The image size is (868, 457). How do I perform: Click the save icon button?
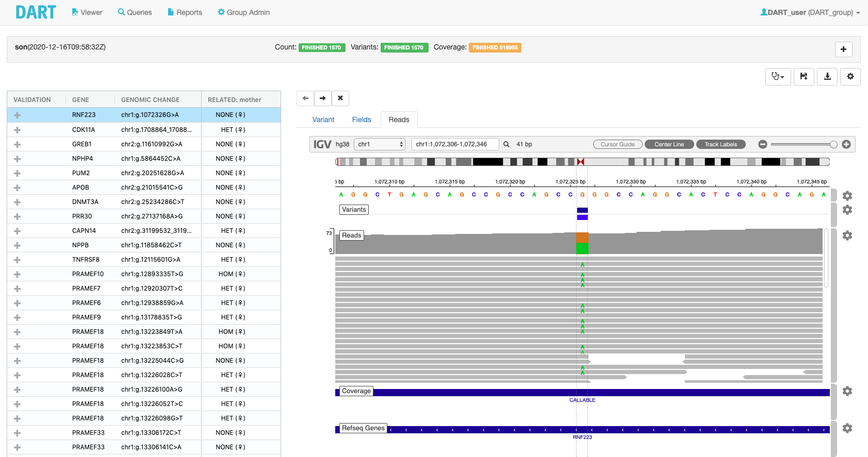pos(804,77)
